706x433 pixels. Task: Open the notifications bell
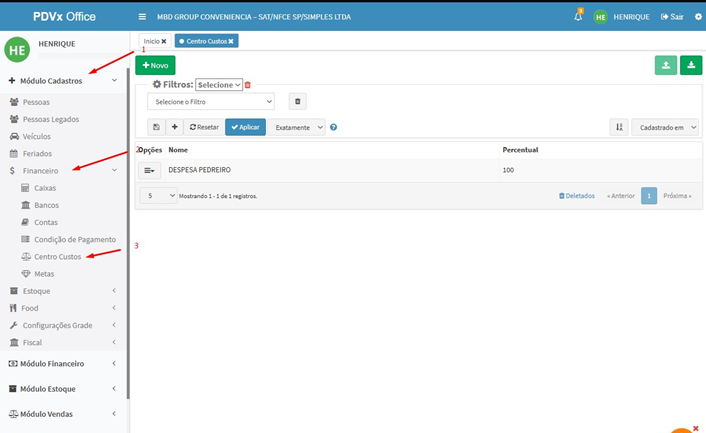(x=578, y=17)
